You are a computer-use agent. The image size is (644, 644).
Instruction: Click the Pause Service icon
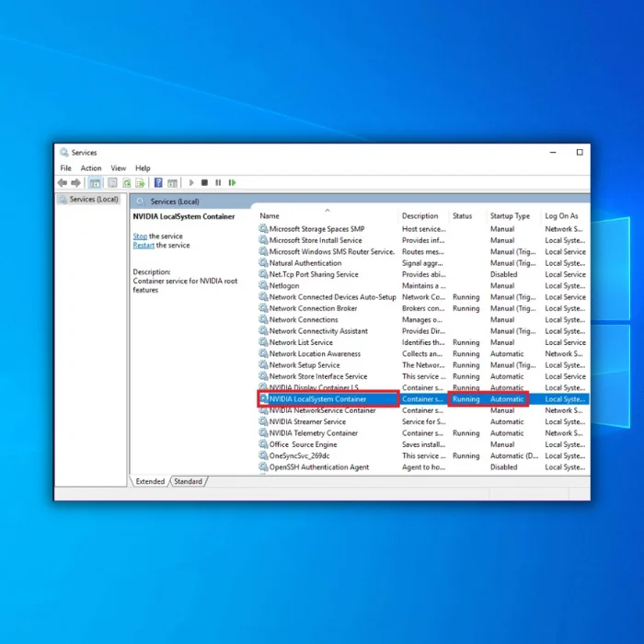218,183
